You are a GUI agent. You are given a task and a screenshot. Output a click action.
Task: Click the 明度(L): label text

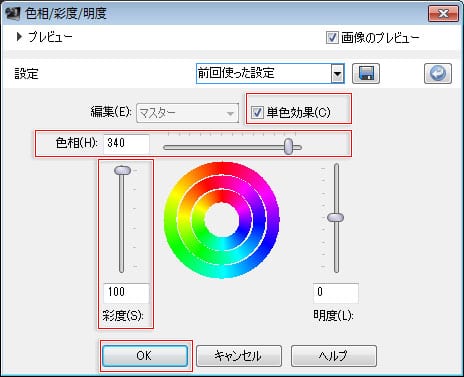coord(333,315)
